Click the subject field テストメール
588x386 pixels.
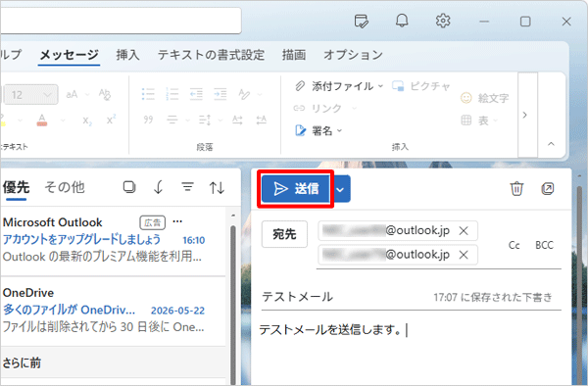(297, 297)
